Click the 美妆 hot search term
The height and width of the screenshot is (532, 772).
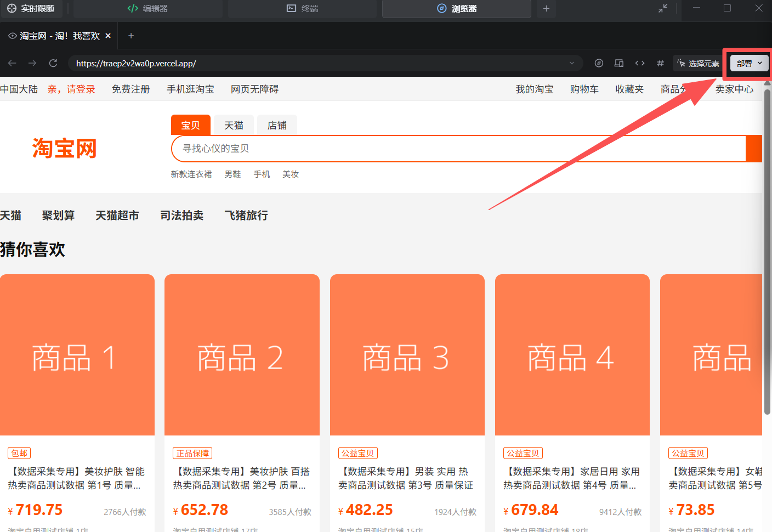point(291,174)
